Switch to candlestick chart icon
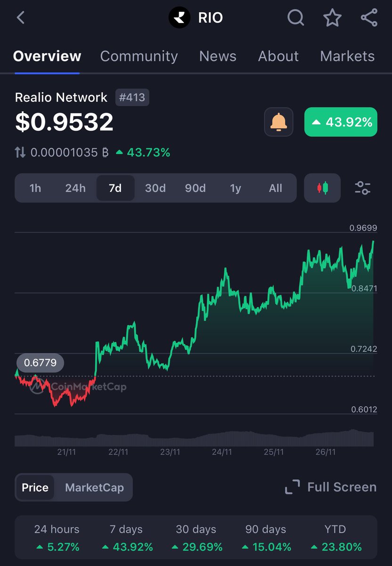Image resolution: width=392 pixels, height=566 pixels. pyautogui.click(x=322, y=188)
